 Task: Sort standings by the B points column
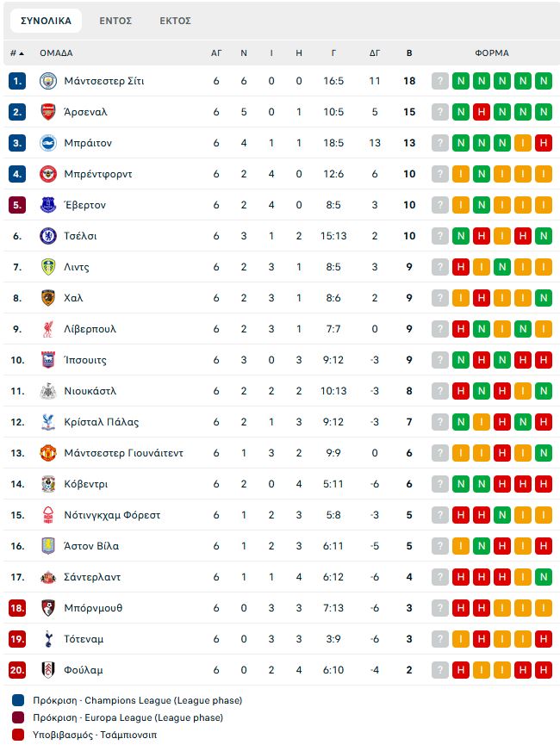tap(409, 53)
